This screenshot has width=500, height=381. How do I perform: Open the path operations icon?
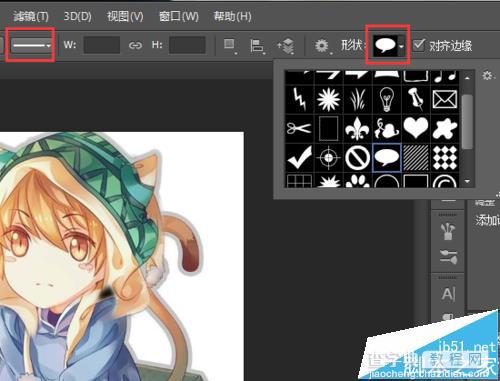tap(229, 45)
